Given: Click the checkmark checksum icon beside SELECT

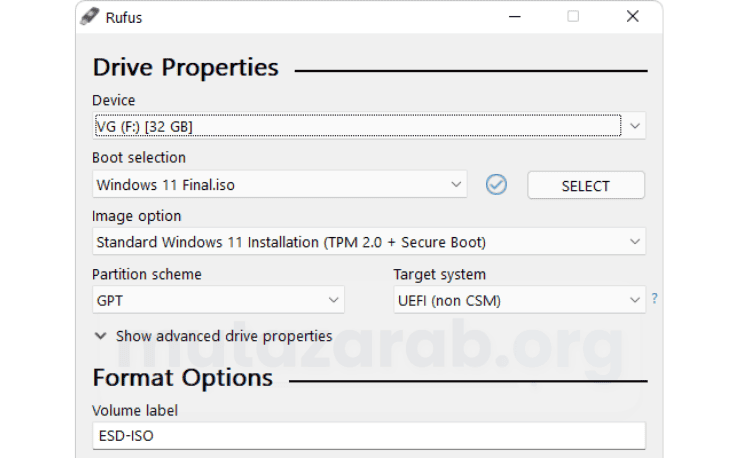Looking at the screenshot, I should [x=496, y=185].
